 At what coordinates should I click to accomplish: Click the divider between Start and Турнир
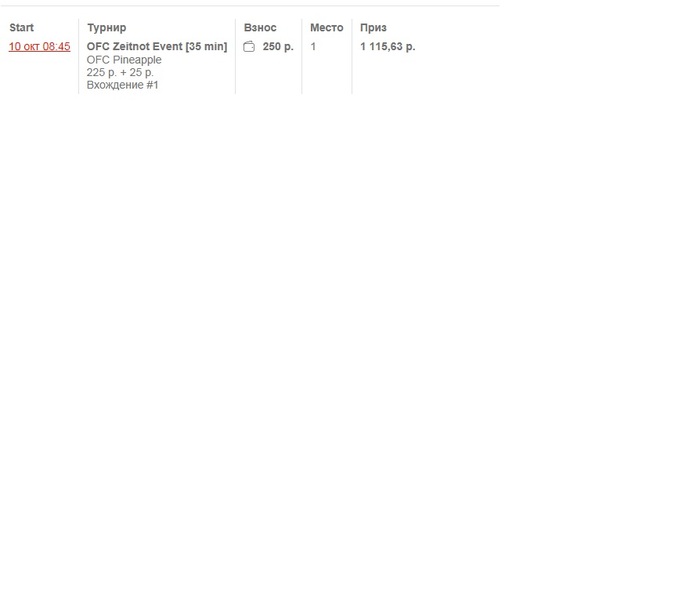(79, 56)
